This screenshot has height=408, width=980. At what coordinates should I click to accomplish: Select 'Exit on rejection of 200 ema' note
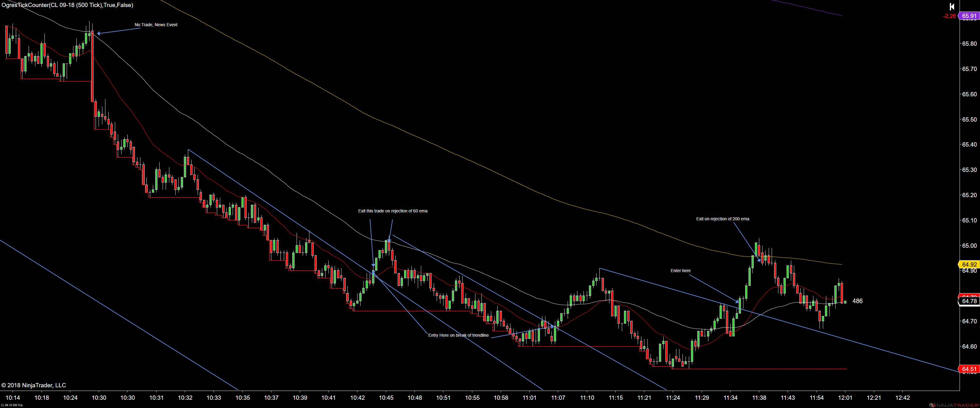(722, 219)
